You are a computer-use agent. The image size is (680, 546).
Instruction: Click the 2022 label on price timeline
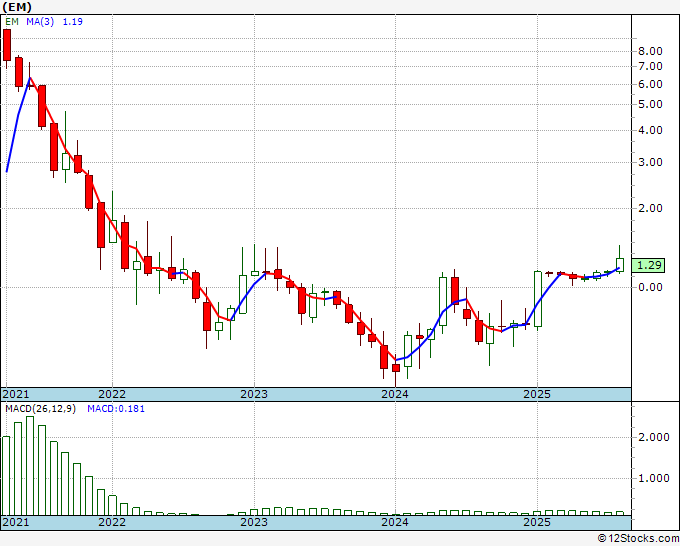tap(112, 394)
